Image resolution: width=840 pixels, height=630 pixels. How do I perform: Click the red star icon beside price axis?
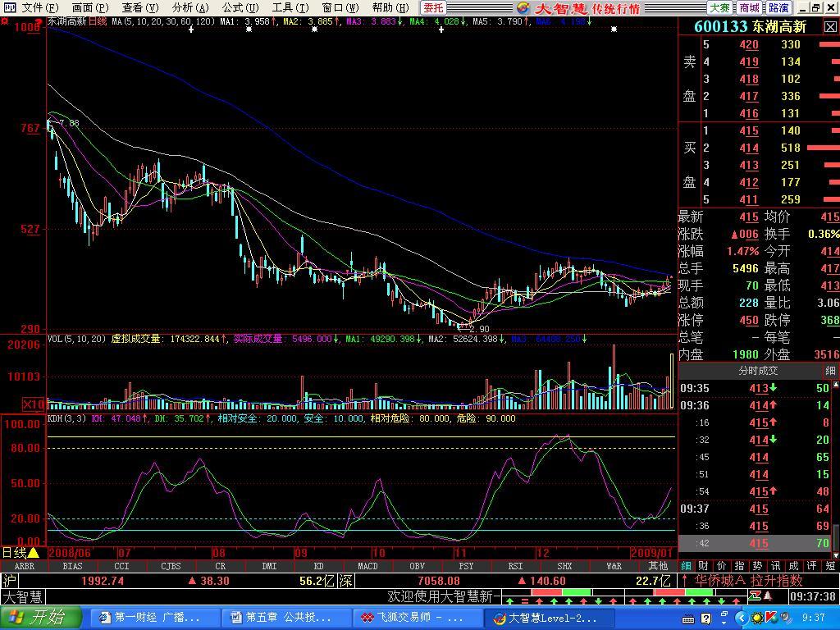[x=4, y=22]
